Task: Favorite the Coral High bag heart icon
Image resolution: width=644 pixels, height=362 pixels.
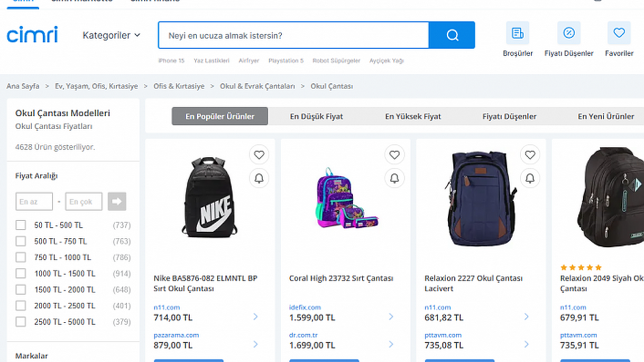Action: click(x=394, y=155)
